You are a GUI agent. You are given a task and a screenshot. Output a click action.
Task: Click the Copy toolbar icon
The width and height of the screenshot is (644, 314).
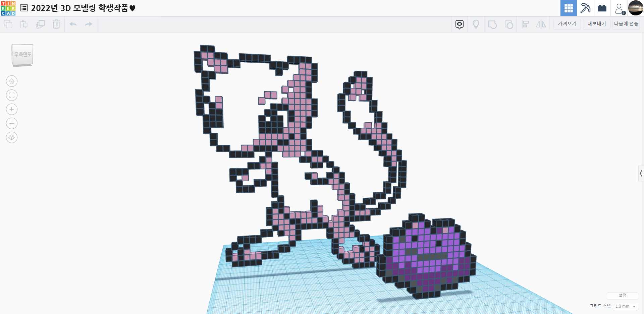click(8, 24)
